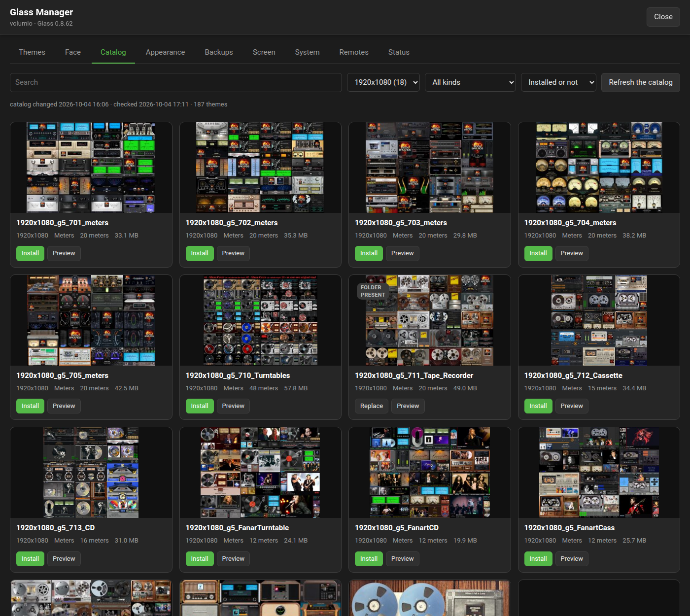This screenshot has height=616, width=690.
Task: Install the 1920x1080_g5_701_meters theme
Action: tap(31, 253)
